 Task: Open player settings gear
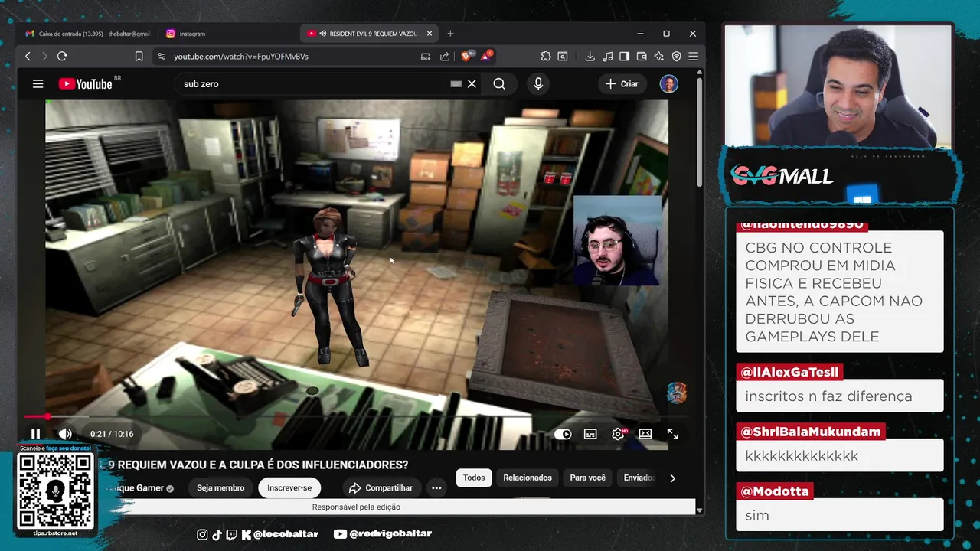tap(618, 434)
